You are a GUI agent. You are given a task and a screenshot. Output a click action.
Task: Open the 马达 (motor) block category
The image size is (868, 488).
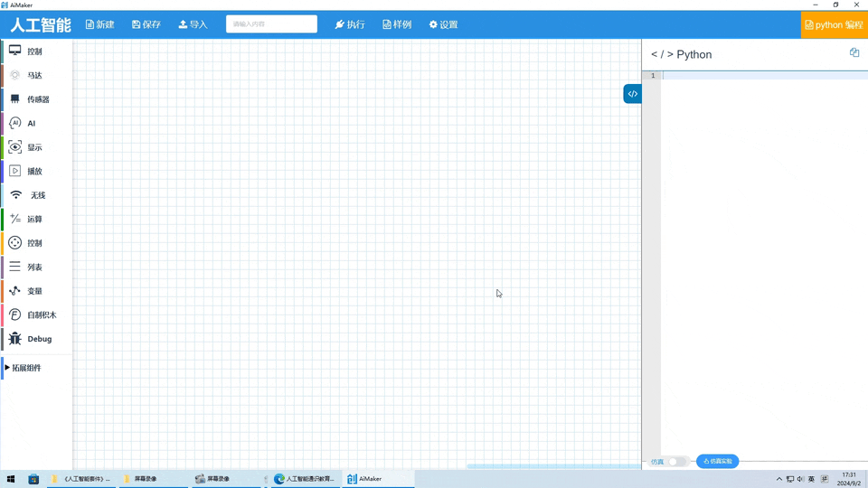point(34,76)
